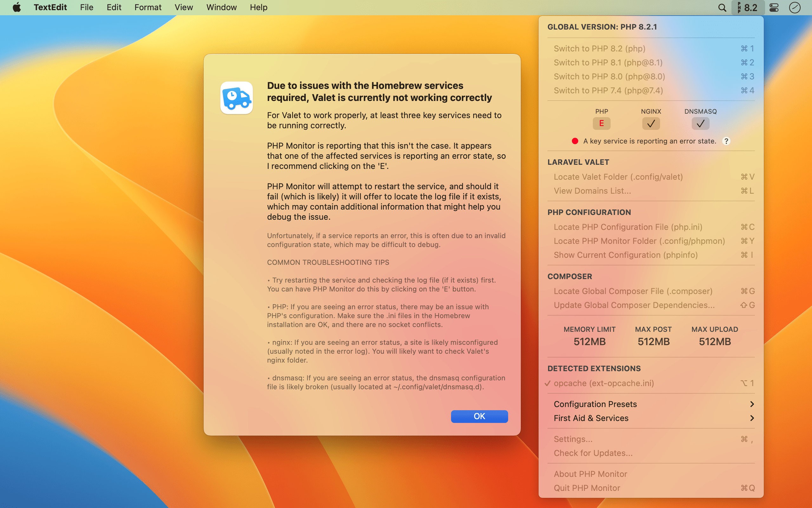This screenshot has height=508, width=812.
Task: Toggle opcache extension checkmark
Action: [x=547, y=383]
